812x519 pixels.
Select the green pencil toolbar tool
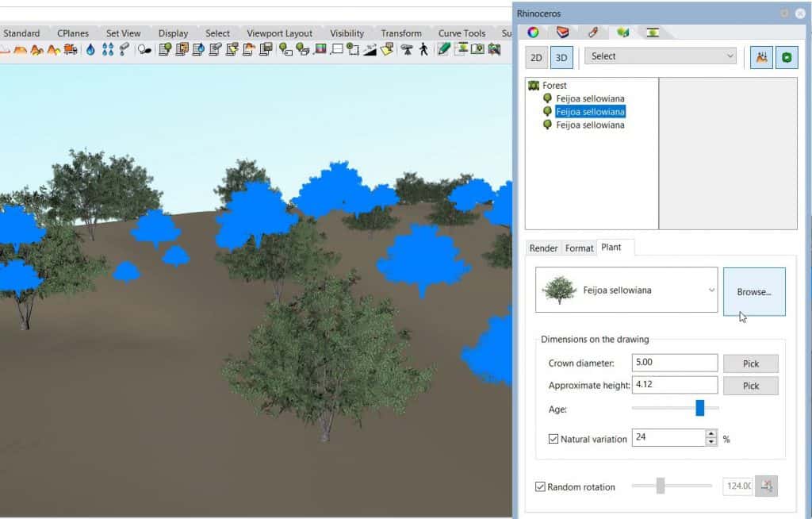point(444,49)
